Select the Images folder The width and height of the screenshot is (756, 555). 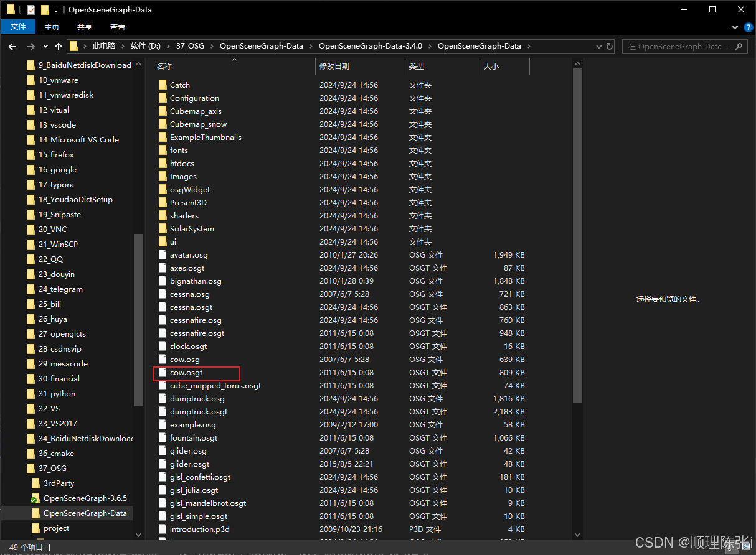pos(183,176)
